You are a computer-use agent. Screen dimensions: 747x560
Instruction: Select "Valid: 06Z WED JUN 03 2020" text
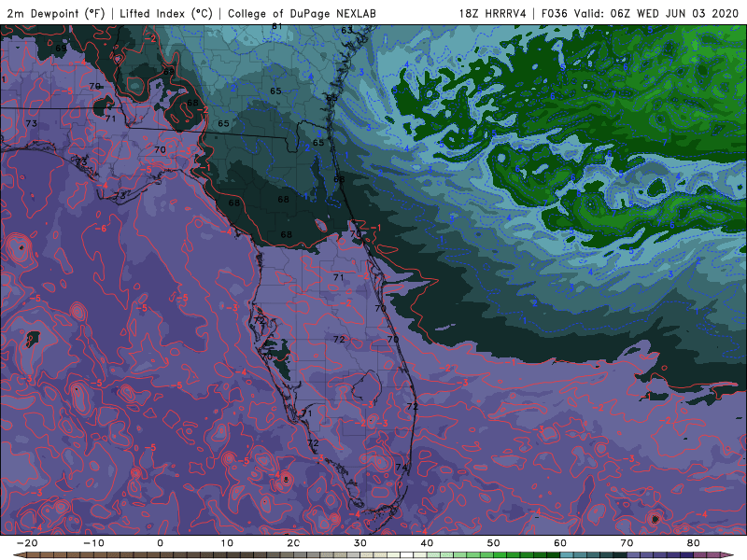pos(656,13)
